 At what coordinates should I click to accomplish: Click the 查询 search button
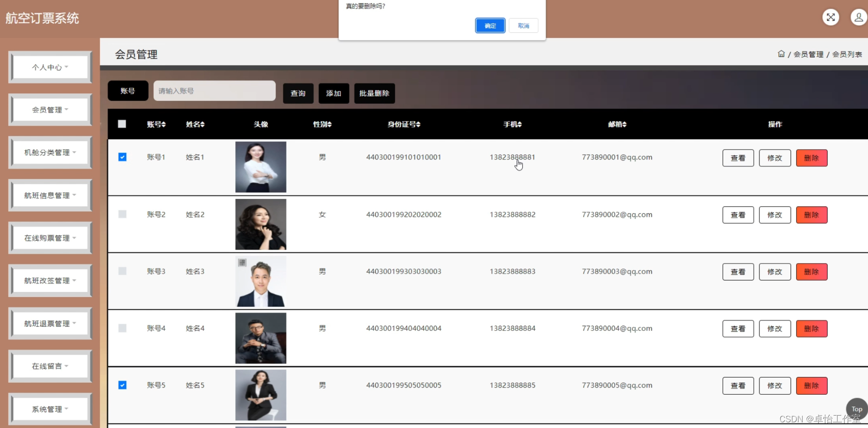[x=298, y=93]
